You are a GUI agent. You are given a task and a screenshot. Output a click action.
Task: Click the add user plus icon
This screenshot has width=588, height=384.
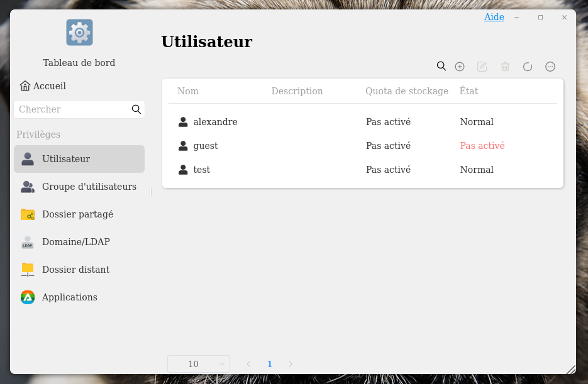click(460, 67)
